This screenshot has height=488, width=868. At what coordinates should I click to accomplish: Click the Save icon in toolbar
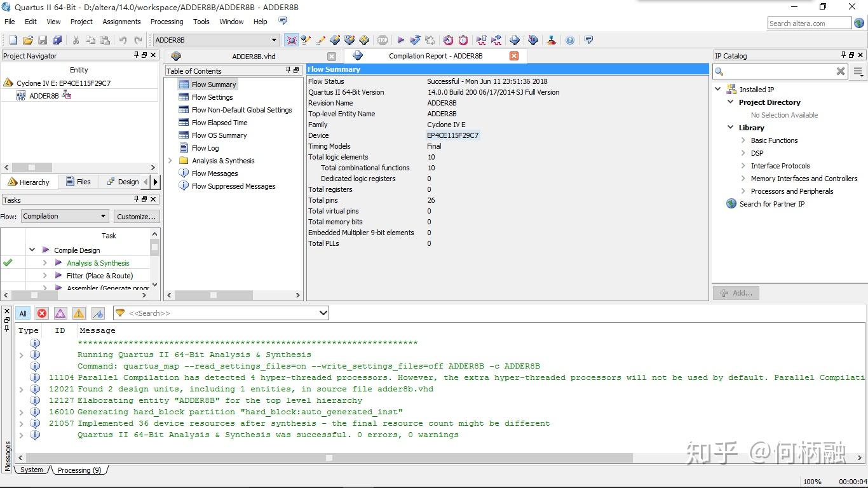(43, 40)
